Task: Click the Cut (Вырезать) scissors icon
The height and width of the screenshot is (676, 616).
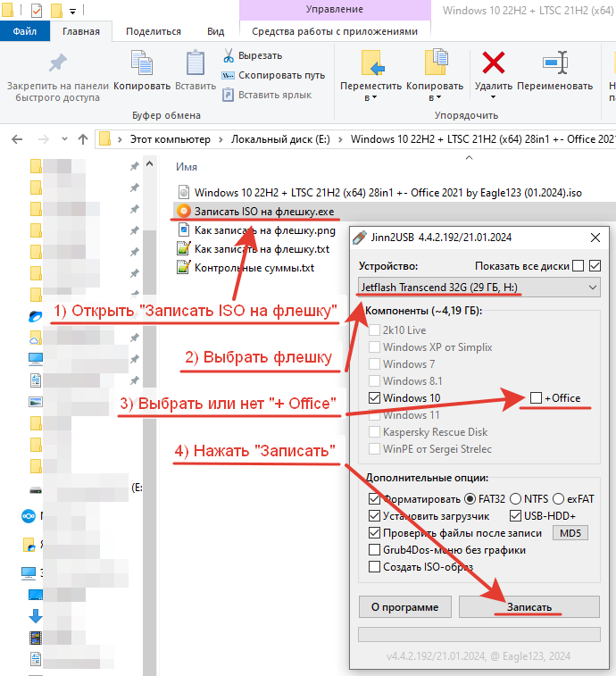Action: point(229,55)
